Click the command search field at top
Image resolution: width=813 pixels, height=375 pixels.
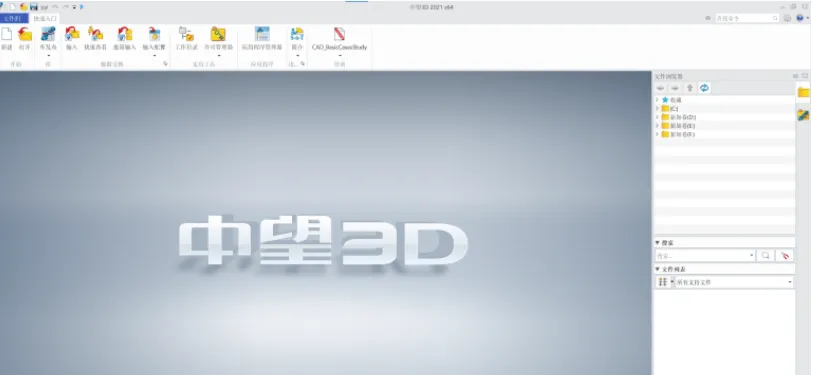point(747,18)
